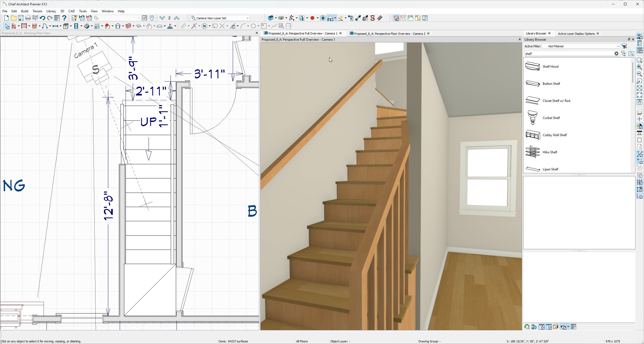The width and height of the screenshot is (644, 344).
Task: Toggle the highlighted house checkbox toolbar icon
Action: [396, 18]
